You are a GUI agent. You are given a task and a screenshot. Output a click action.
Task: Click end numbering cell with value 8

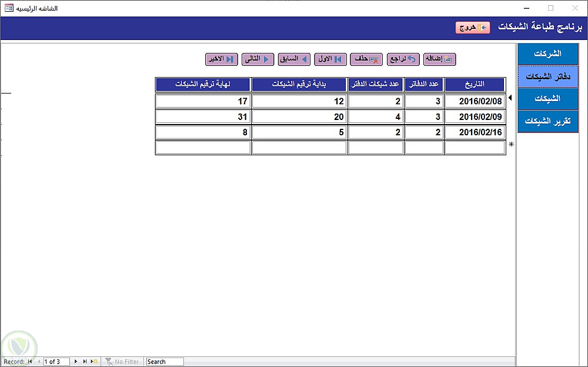tap(203, 132)
